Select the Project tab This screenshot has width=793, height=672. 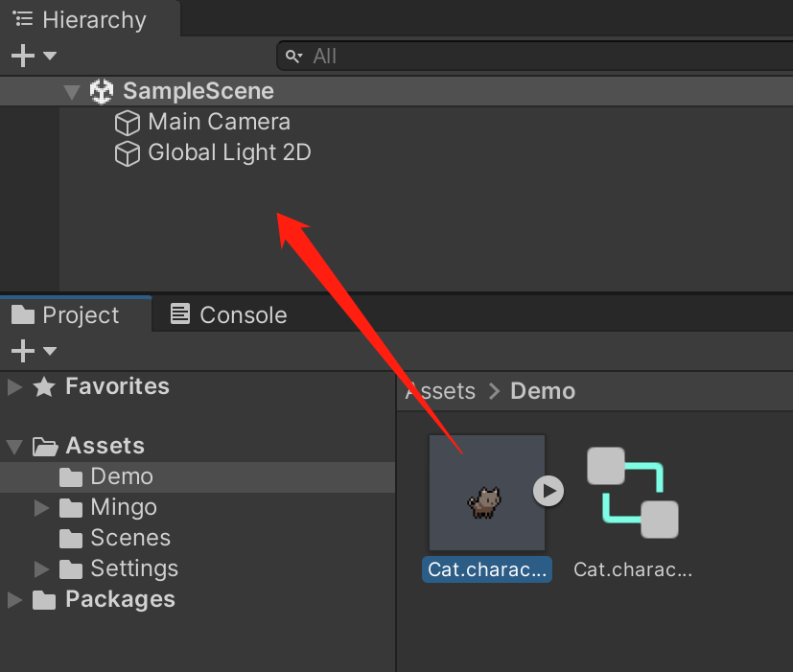point(66,315)
